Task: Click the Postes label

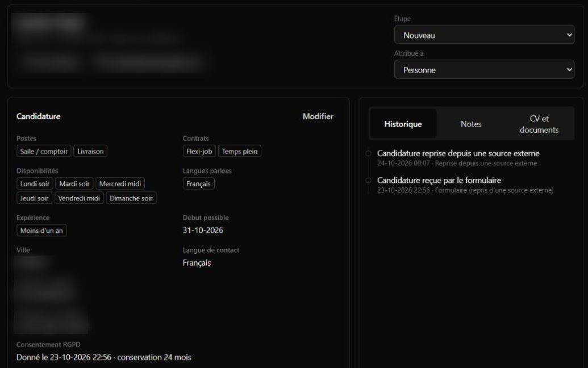Action: [26, 138]
